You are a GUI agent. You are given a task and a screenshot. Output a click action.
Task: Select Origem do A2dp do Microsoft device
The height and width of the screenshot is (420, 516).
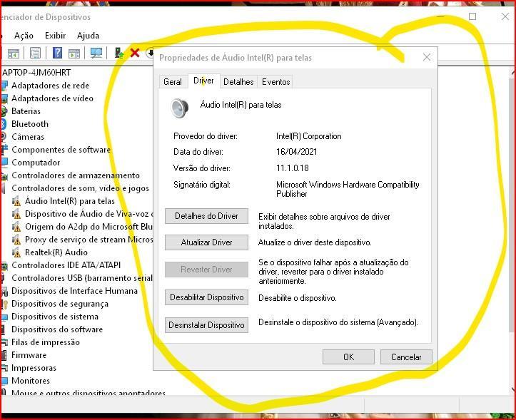(88, 227)
